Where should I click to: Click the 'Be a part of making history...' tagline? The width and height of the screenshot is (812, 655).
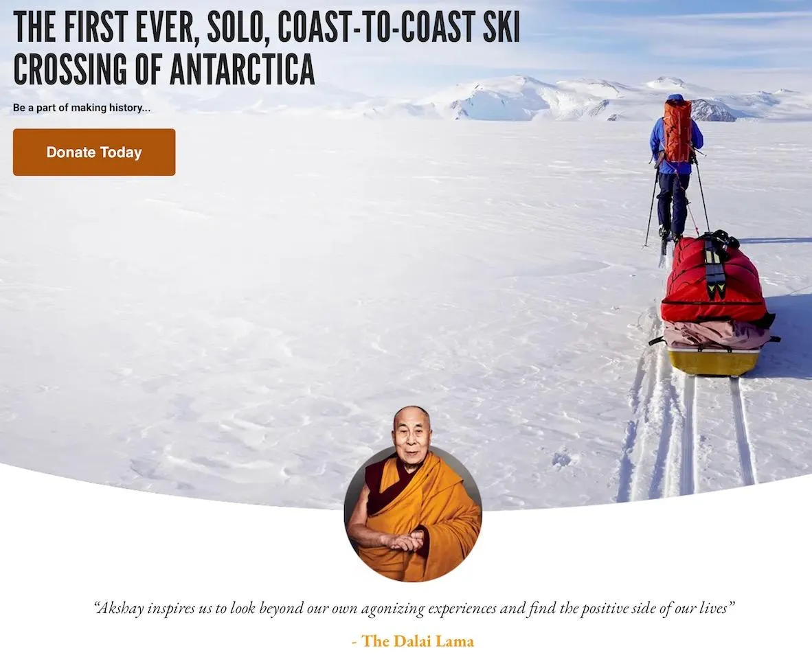coord(82,108)
